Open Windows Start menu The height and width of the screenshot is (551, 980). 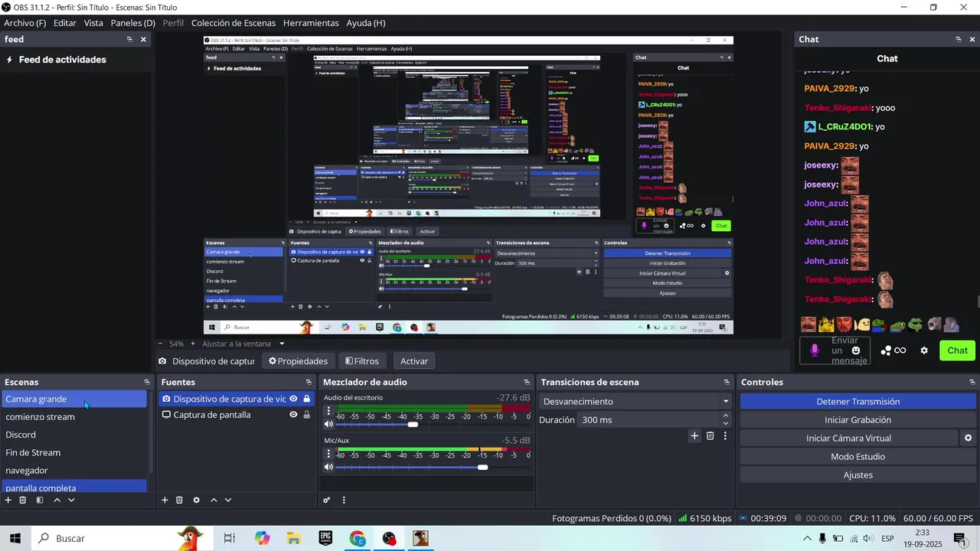(15, 538)
